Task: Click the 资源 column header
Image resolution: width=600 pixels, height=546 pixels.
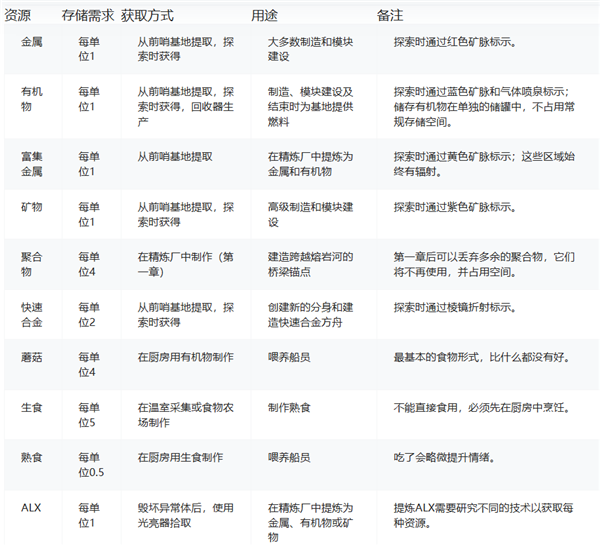Action: pyautogui.click(x=18, y=16)
